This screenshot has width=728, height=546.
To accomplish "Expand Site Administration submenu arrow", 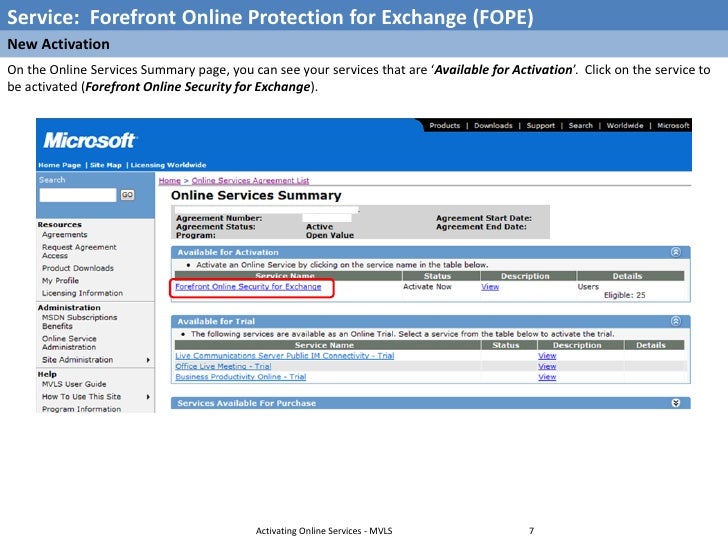I will pos(148,360).
